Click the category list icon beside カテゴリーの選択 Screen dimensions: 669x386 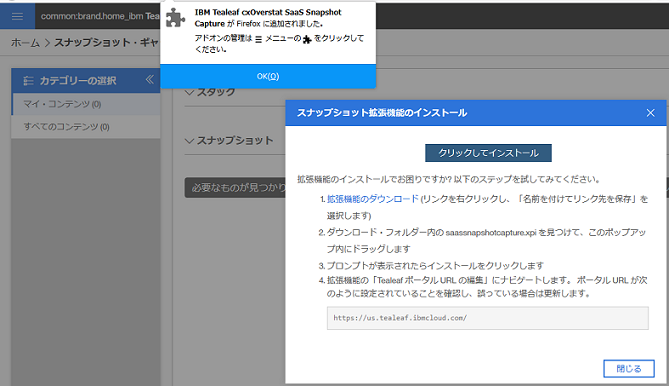click(29, 81)
